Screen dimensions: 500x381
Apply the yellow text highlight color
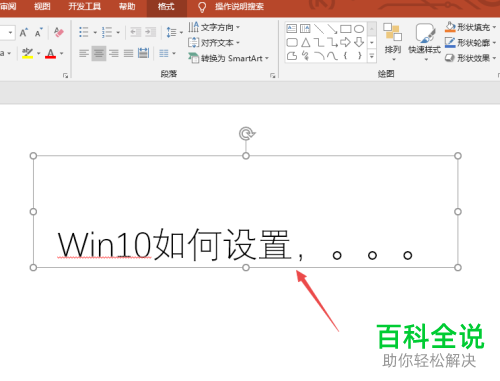coord(27,53)
